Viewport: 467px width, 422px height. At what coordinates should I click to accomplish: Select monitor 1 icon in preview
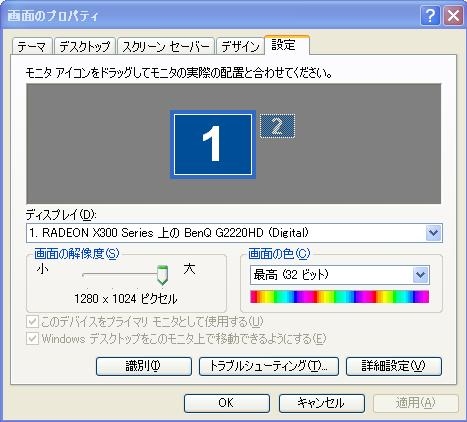pos(213,144)
